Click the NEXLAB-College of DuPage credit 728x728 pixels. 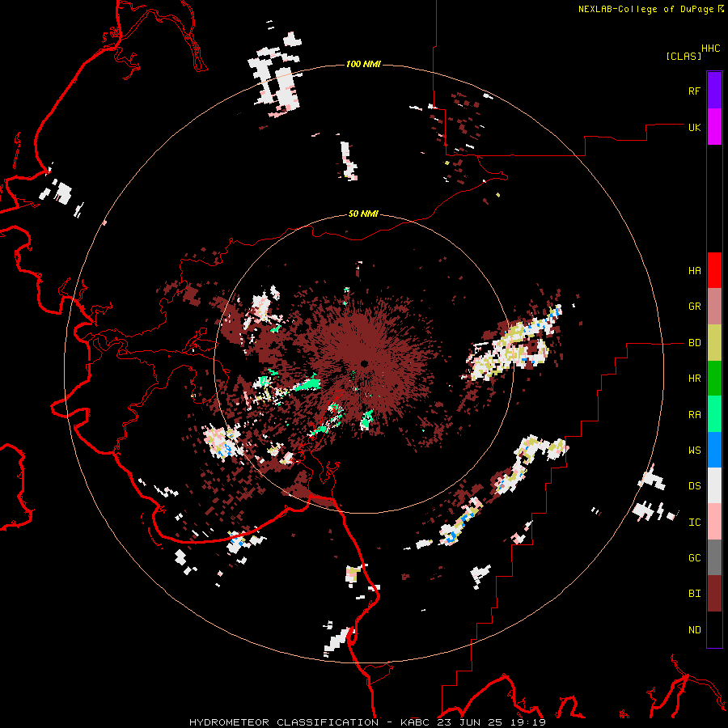tap(645, 9)
